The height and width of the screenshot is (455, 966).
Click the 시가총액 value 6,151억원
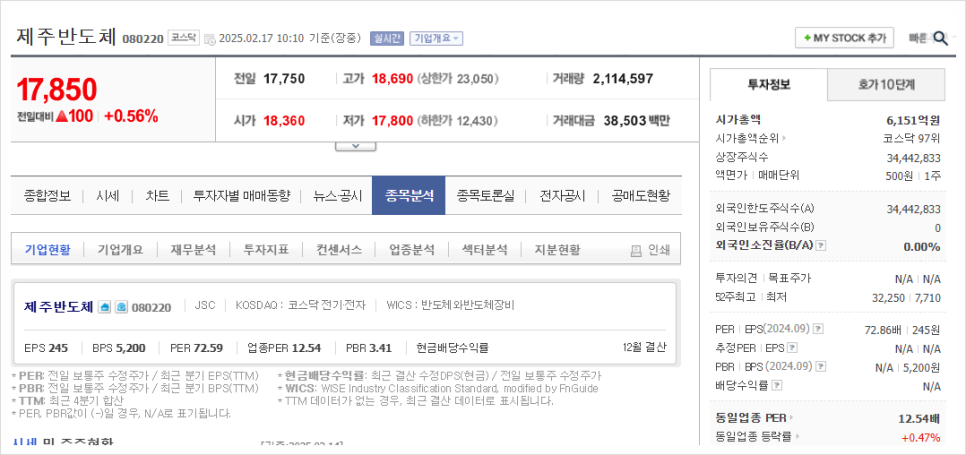pos(913,120)
